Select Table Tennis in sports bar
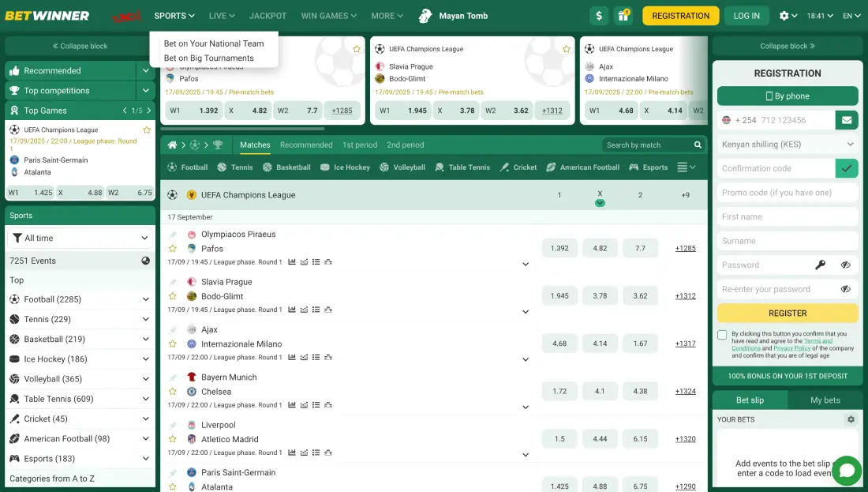This screenshot has height=492, width=868. 462,167
